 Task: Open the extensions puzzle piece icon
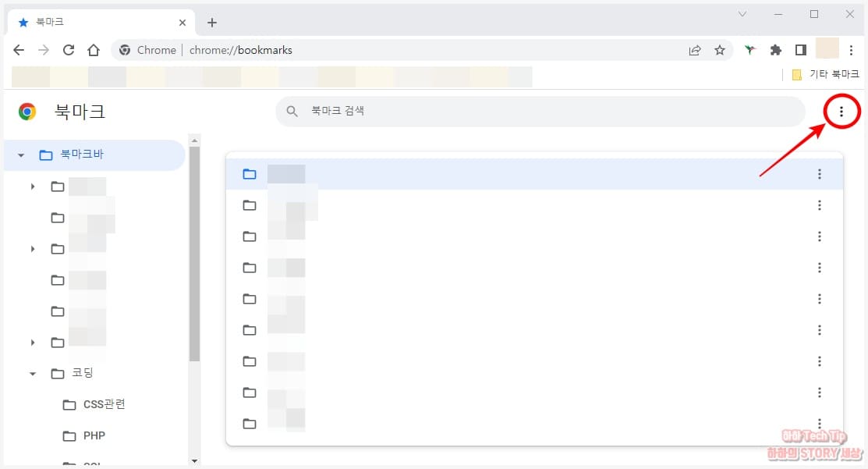(x=775, y=50)
